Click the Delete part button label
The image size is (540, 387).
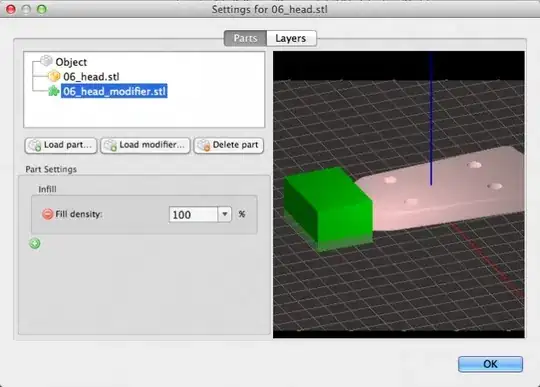tap(236, 145)
